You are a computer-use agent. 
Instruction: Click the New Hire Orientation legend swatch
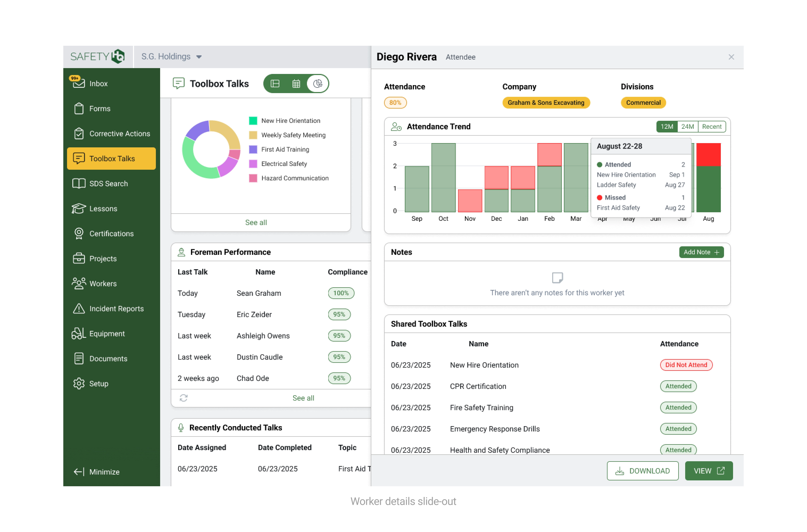coord(253,121)
